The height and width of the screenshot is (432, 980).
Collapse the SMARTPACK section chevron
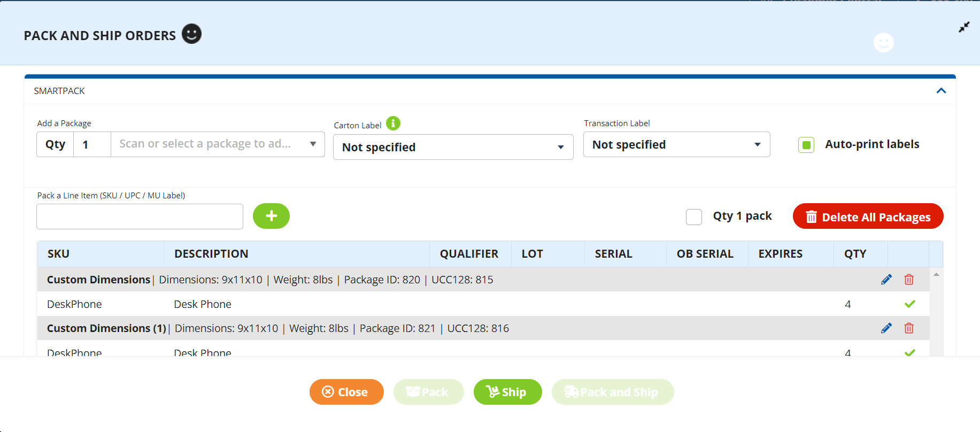[x=941, y=91]
